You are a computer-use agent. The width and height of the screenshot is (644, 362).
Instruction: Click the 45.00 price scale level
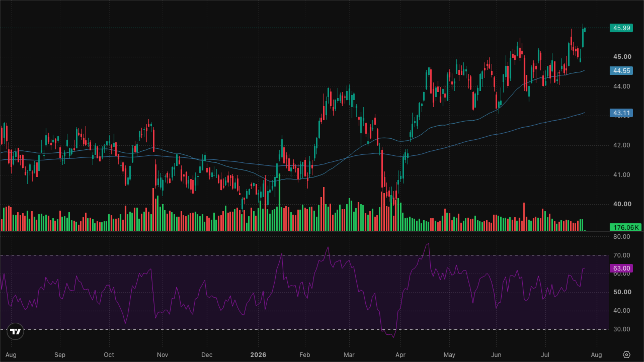point(622,57)
